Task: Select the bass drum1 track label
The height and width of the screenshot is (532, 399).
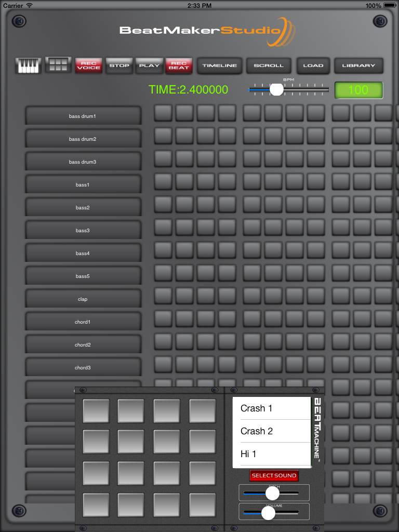Action: click(83, 116)
